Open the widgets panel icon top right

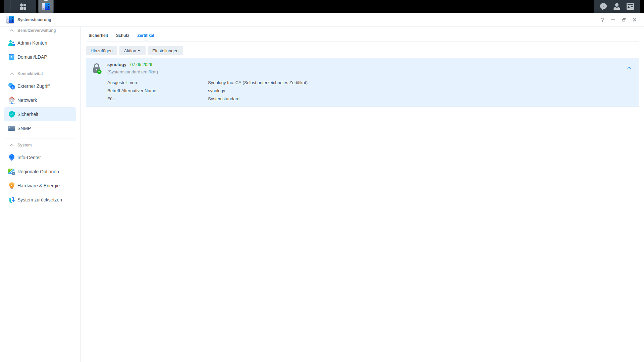coord(630,6)
